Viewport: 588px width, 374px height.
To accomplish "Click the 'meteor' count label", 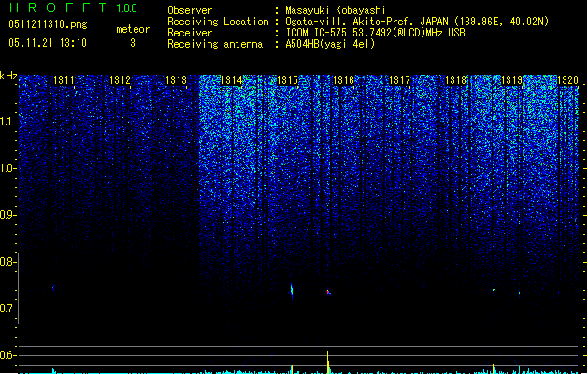I will coord(133,29).
